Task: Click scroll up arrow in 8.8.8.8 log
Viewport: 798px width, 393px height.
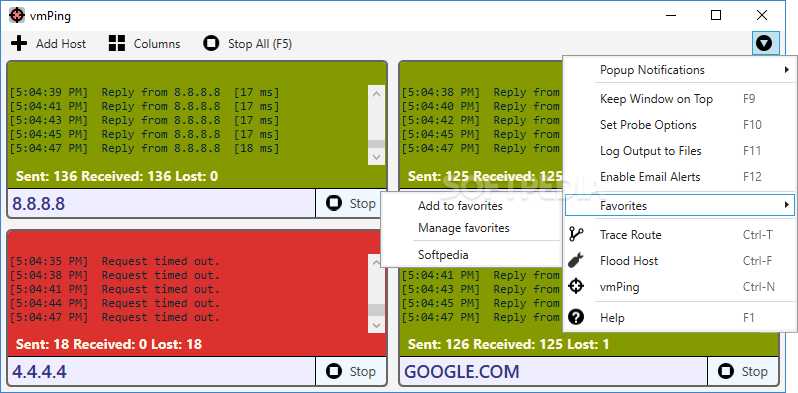Action: [376, 94]
